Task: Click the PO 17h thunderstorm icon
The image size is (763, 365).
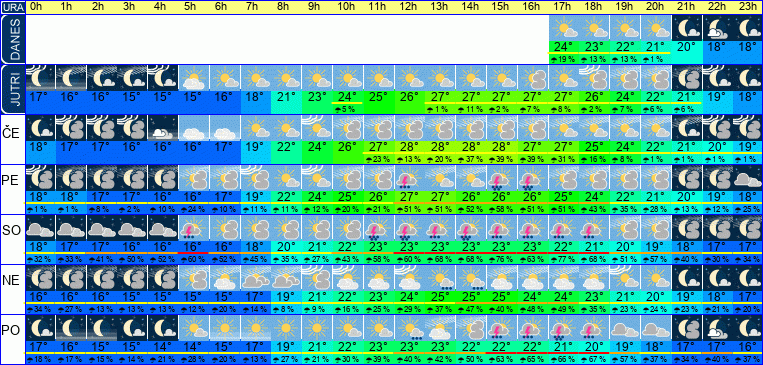Action: [563, 328]
